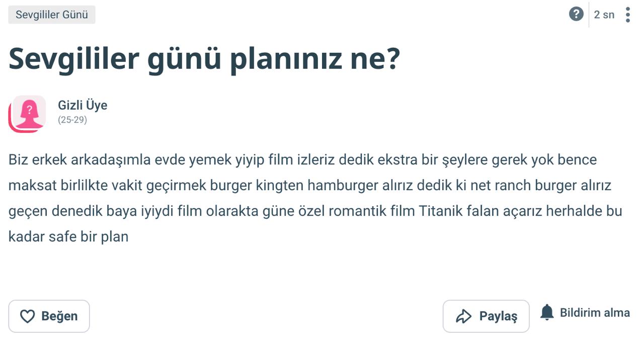644x352 pixels.
Task: Click the pink anonymous user avatar
Action: pyautogui.click(x=27, y=114)
